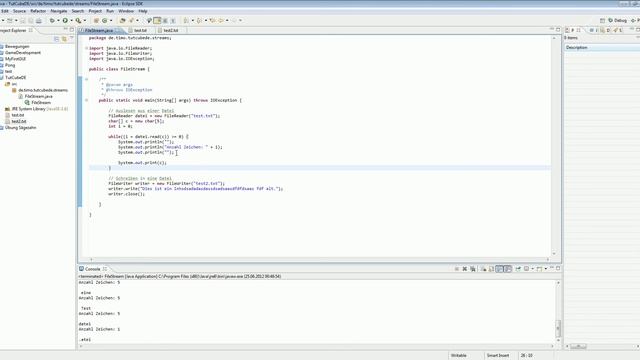Click the Save icon in the main toolbar
This screenshot has width=640, height=360.
[x=22, y=20]
